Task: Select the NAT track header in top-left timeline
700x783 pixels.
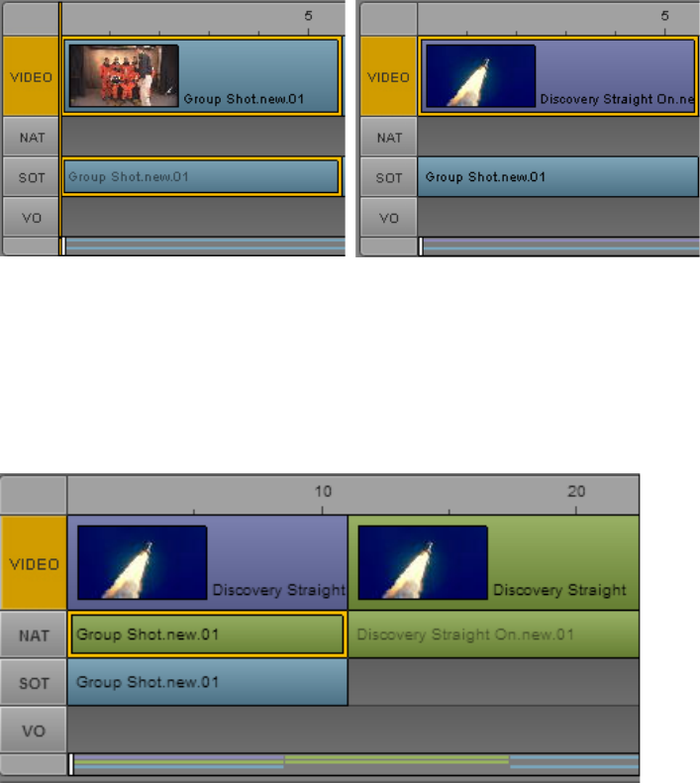Action: point(31,137)
